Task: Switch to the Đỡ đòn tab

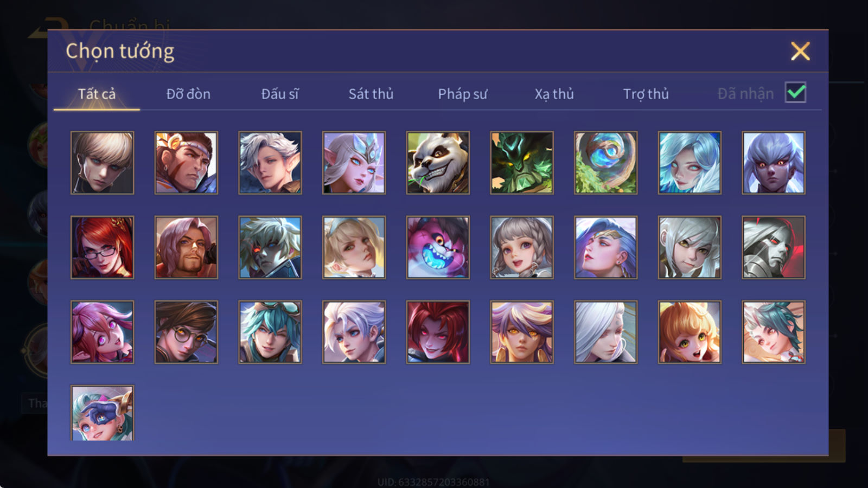Action: click(188, 94)
